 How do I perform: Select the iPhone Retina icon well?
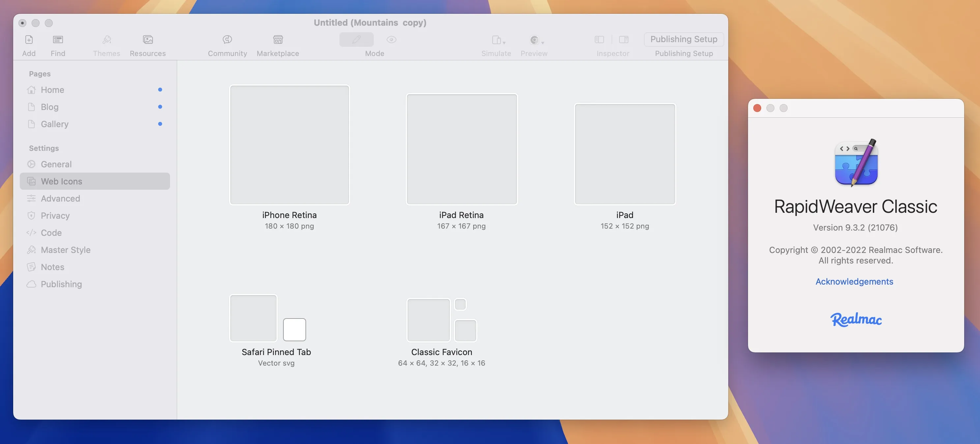coord(289,145)
